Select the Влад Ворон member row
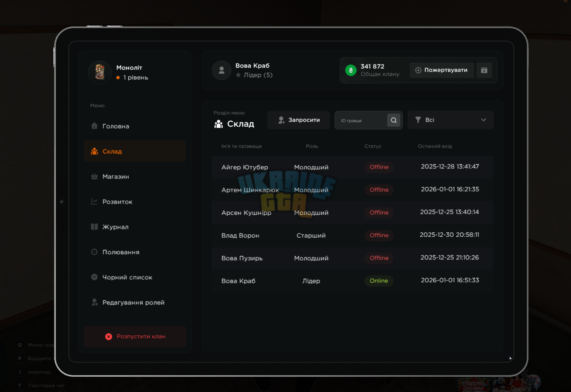 click(x=352, y=235)
